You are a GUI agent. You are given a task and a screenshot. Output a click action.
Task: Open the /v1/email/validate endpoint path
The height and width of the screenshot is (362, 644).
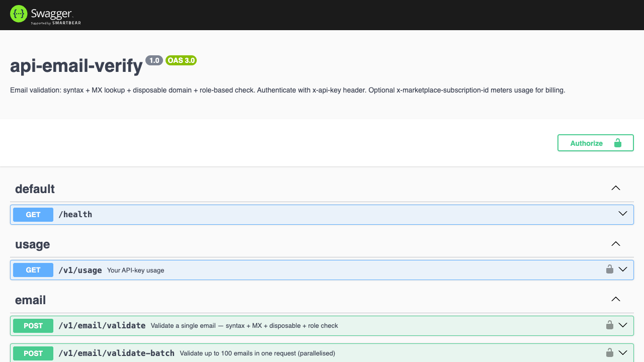coord(102,326)
